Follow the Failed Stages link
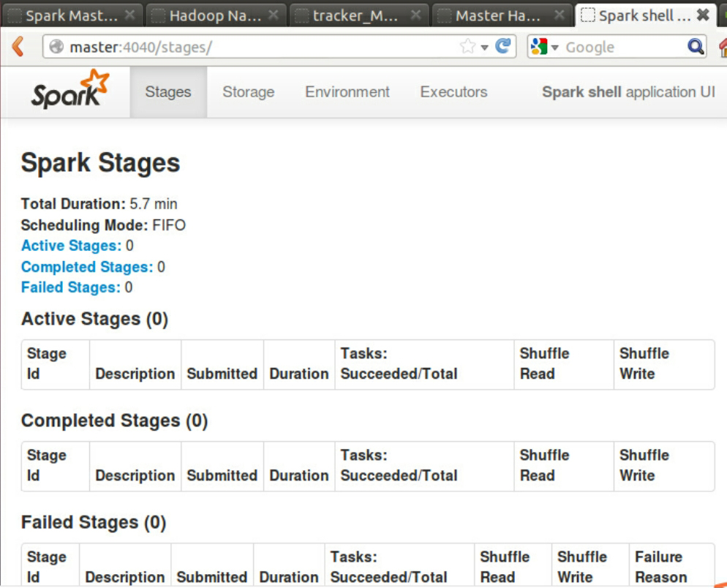Viewport: 727px width, 588px height. pyautogui.click(x=70, y=287)
